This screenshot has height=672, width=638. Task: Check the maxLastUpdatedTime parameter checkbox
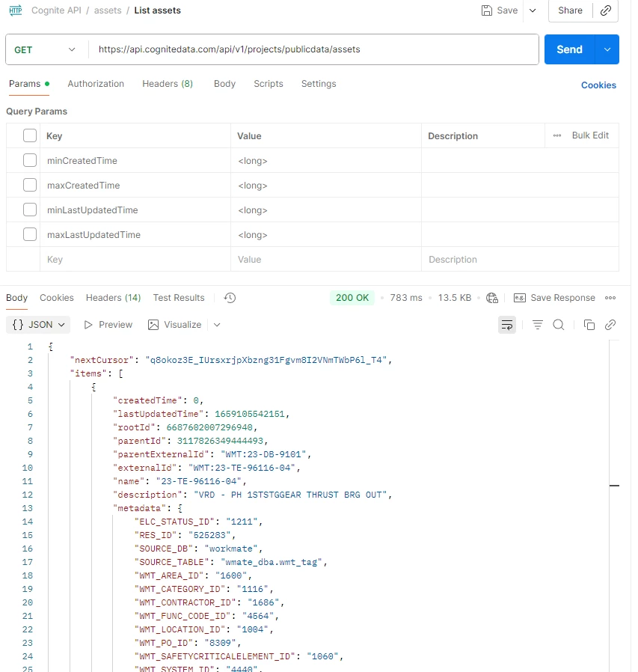pos(30,235)
